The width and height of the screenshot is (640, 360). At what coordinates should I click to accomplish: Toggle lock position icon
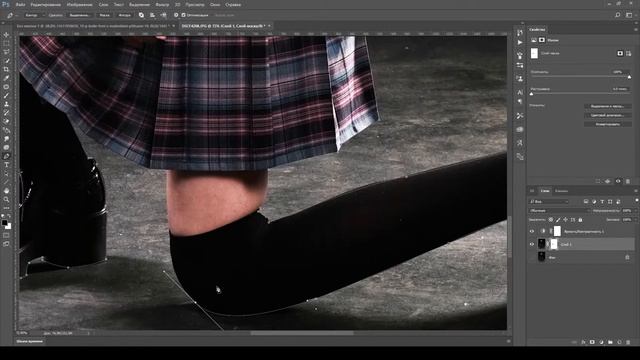coord(566,220)
